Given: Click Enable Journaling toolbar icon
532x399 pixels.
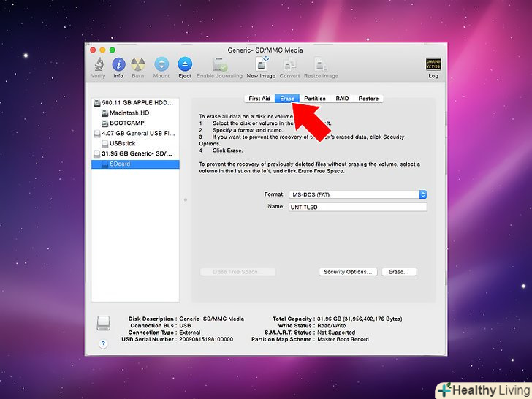Looking at the screenshot, I should pyautogui.click(x=220, y=64).
